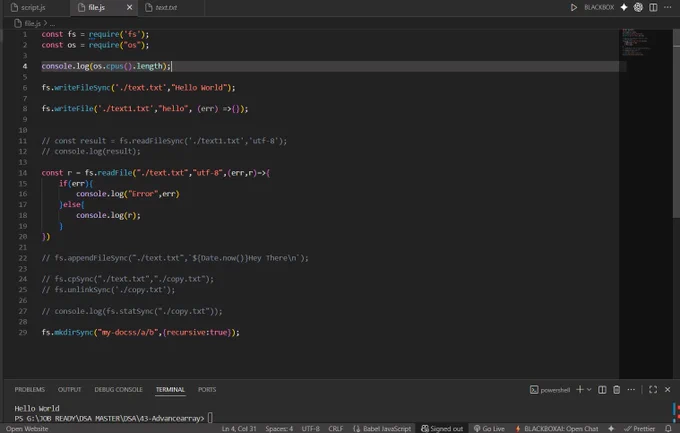Click the commented statSync line 27
Image resolution: width=680 pixels, height=433 pixels.
[132, 311]
